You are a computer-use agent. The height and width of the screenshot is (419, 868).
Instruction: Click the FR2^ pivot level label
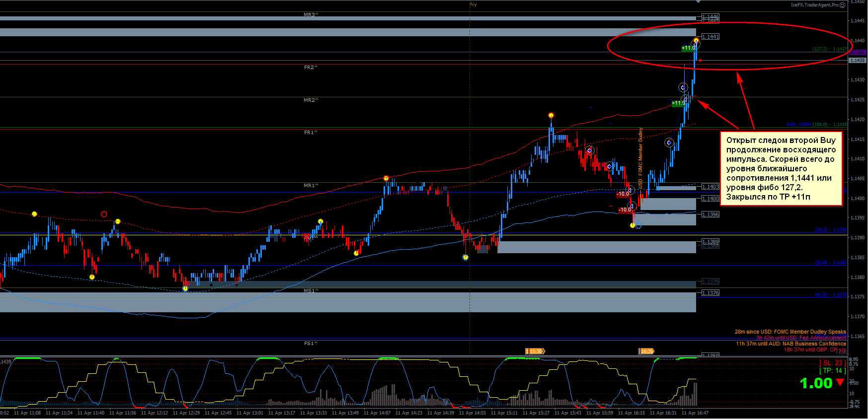click(311, 67)
